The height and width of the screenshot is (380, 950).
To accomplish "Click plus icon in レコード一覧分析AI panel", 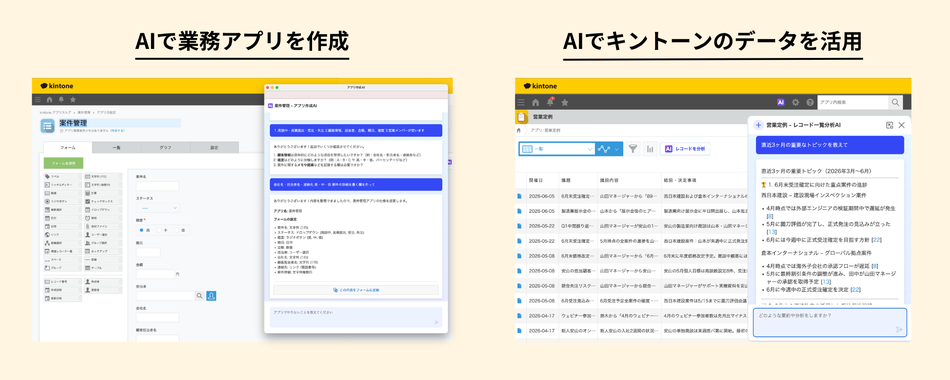I will point(758,125).
